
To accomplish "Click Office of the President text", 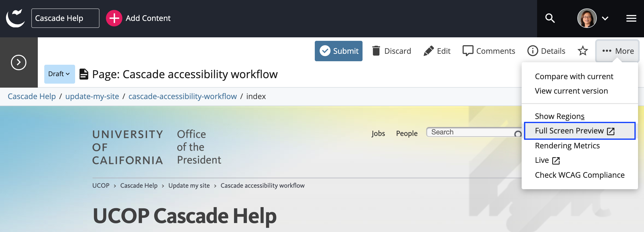I will (199, 147).
